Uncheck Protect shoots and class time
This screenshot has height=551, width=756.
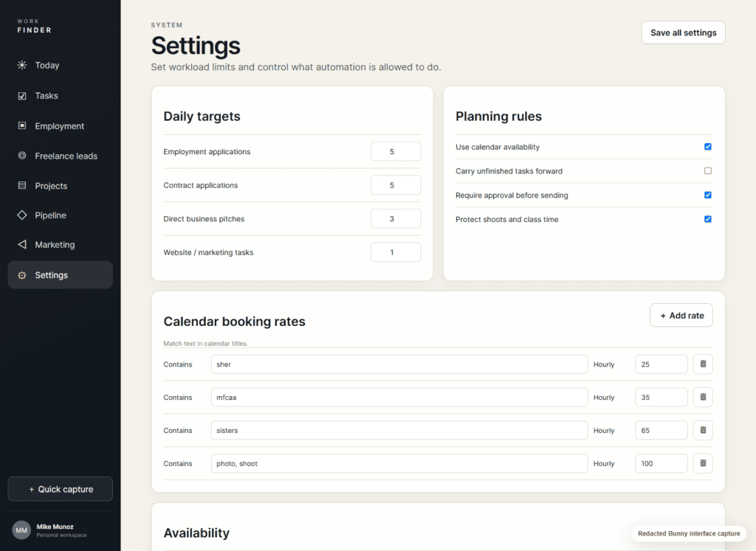click(x=708, y=219)
